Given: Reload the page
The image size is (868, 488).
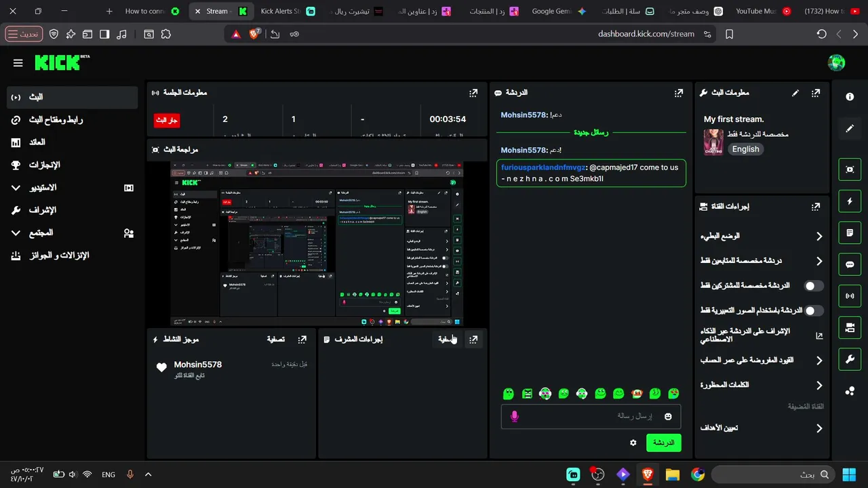Looking at the screenshot, I should 821,34.
